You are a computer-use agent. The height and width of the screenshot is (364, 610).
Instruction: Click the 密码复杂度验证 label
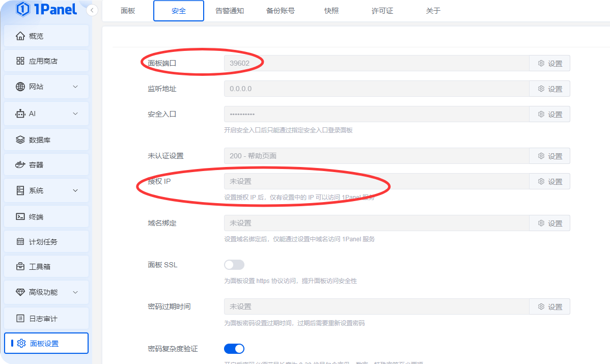pyautogui.click(x=173, y=349)
